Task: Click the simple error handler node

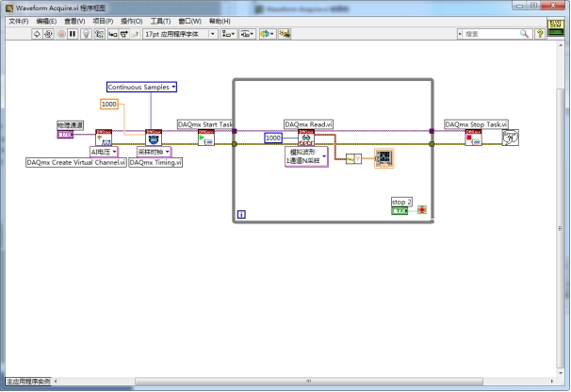Action: tap(510, 138)
